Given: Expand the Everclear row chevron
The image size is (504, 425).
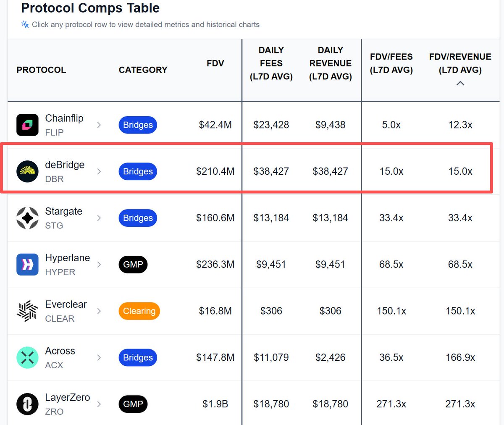Looking at the screenshot, I should (x=99, y=311).
